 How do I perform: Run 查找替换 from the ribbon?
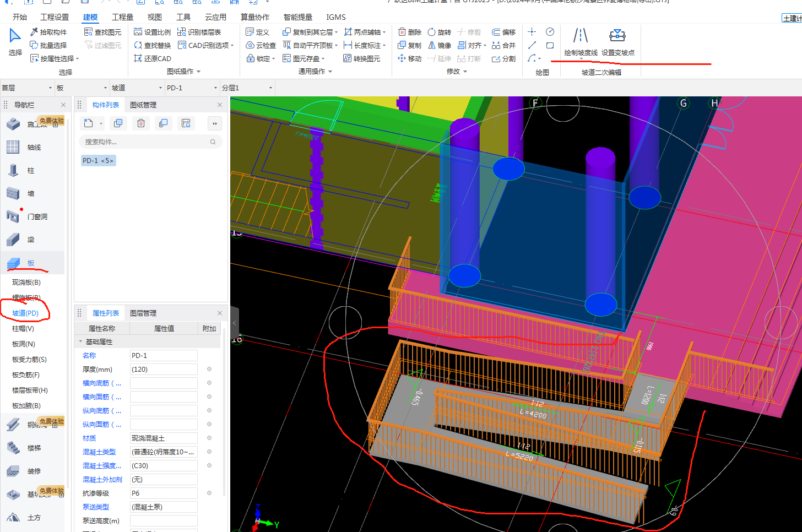pyautogui.click(x=153, y=45)
